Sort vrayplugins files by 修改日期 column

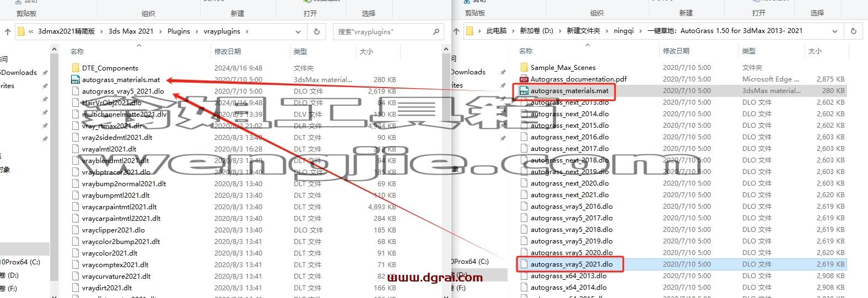228,51
